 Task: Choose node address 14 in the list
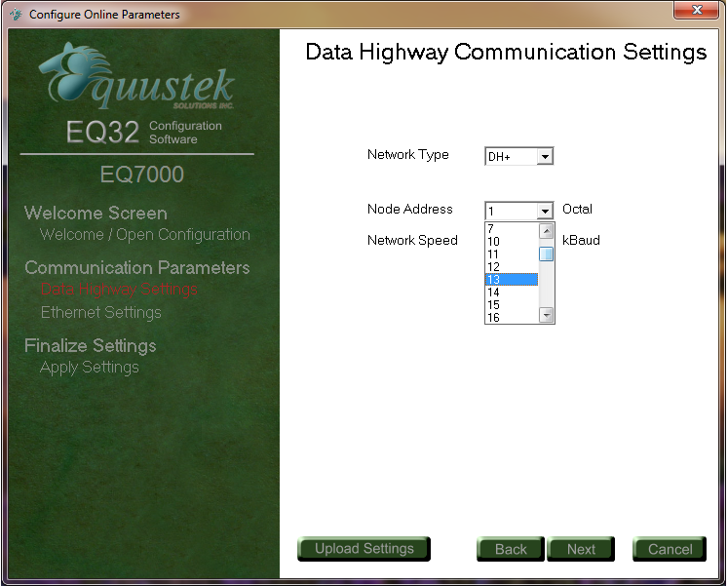[x=511, y=293]
